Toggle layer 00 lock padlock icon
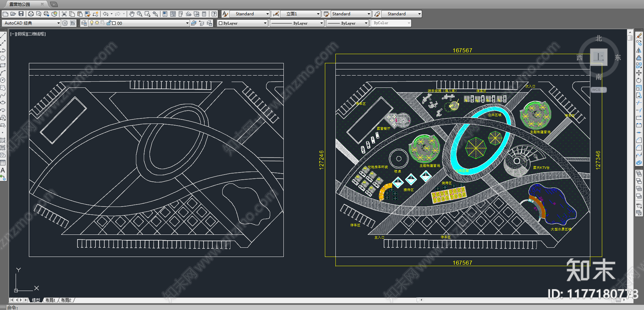 (109, 23)
